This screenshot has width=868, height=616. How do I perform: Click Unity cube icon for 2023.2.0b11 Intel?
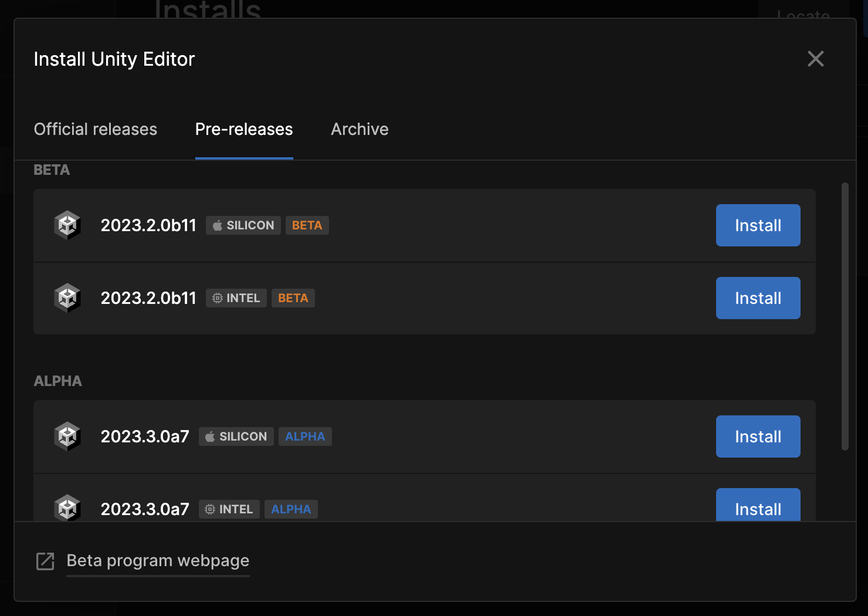point(67,298)
